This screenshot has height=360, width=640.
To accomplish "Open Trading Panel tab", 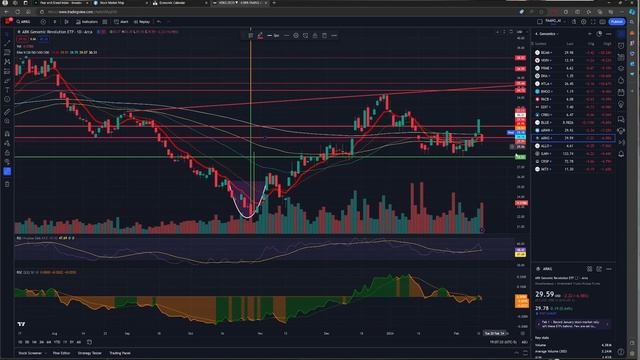I will tap(120, 353).
